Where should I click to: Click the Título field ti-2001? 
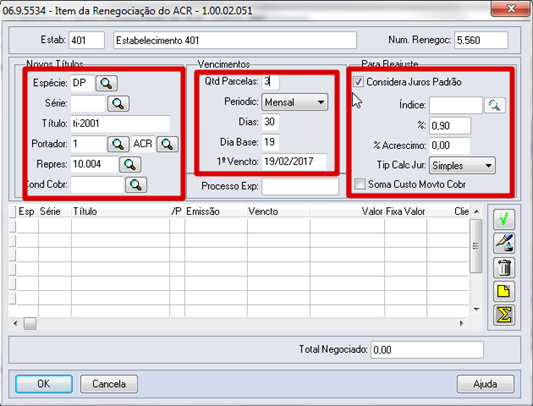[x=120, y=123]
